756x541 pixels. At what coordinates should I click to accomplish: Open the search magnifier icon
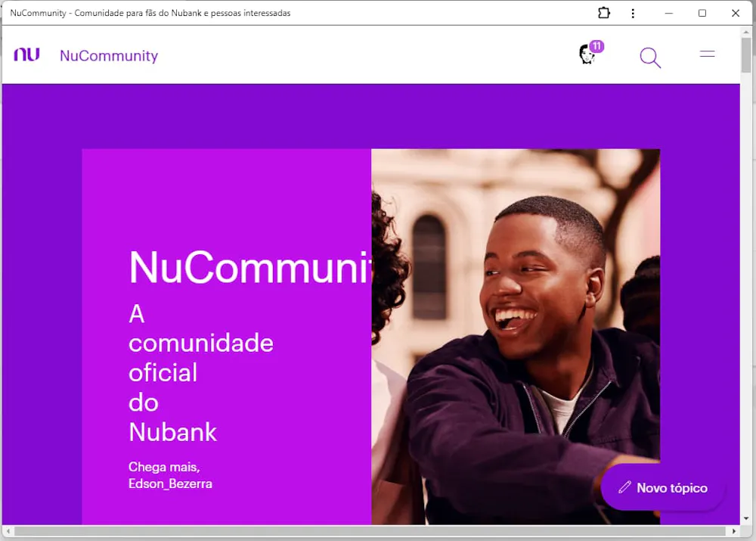click(650, 58)
